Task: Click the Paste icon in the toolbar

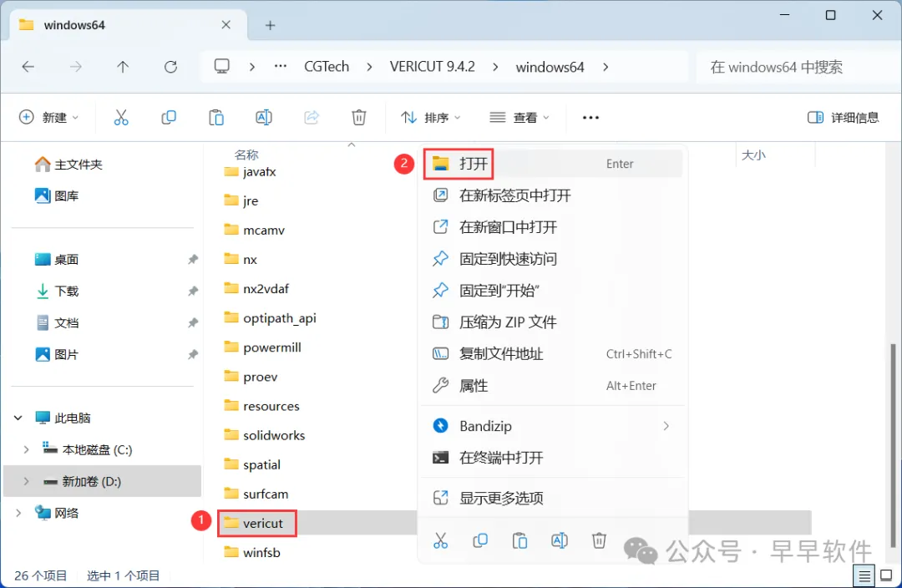Action: click(x=216, y=118)
